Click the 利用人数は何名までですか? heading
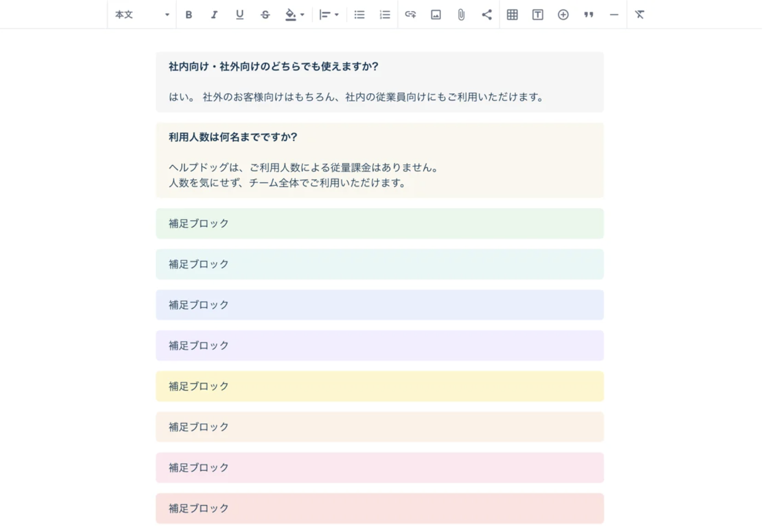766x532 pixels. pyautogui.click(x=233, y=137)
